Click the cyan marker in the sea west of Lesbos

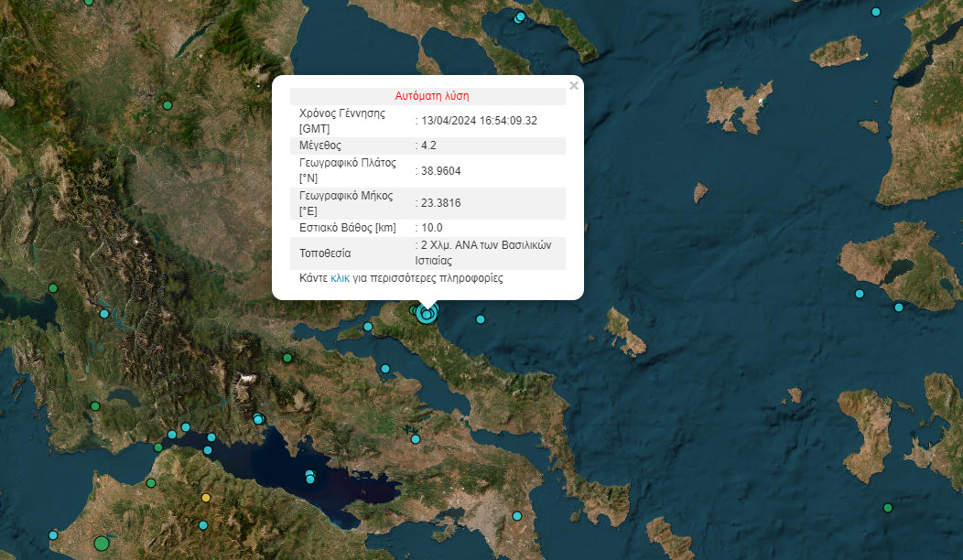[x=860, y=294]
